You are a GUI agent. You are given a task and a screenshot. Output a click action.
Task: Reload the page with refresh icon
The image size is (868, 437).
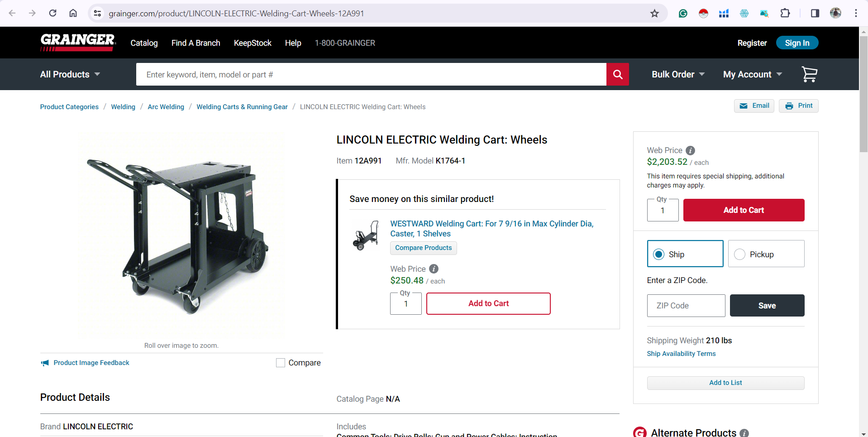53,13
